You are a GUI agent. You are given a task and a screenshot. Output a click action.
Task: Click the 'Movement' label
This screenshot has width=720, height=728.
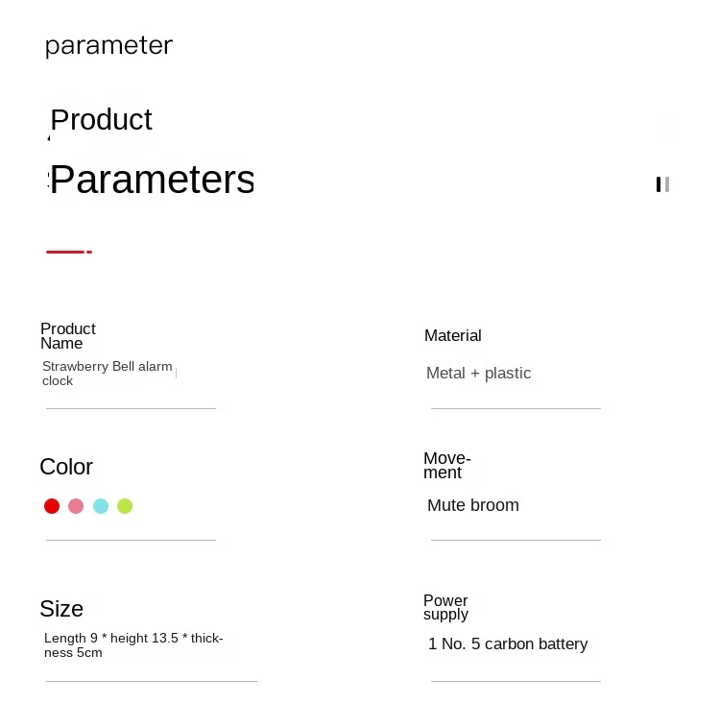coord(447,465)
